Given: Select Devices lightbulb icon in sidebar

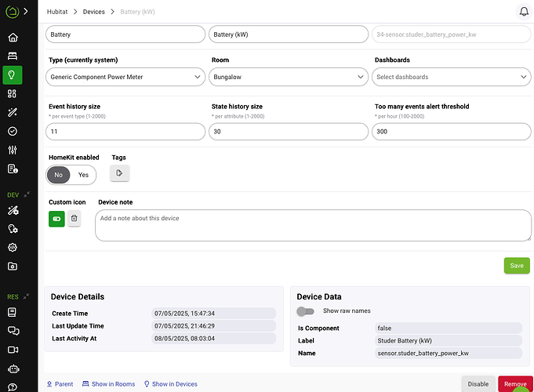Looking at the screenshot, I should 13,75.
